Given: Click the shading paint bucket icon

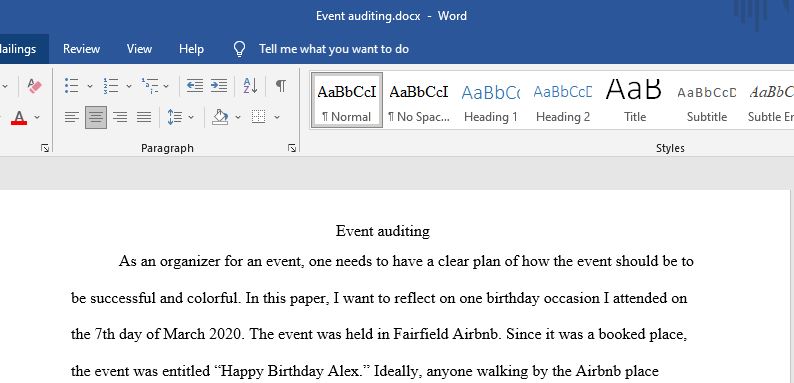Looking at the screenshot, I should (x=220, y=118).
